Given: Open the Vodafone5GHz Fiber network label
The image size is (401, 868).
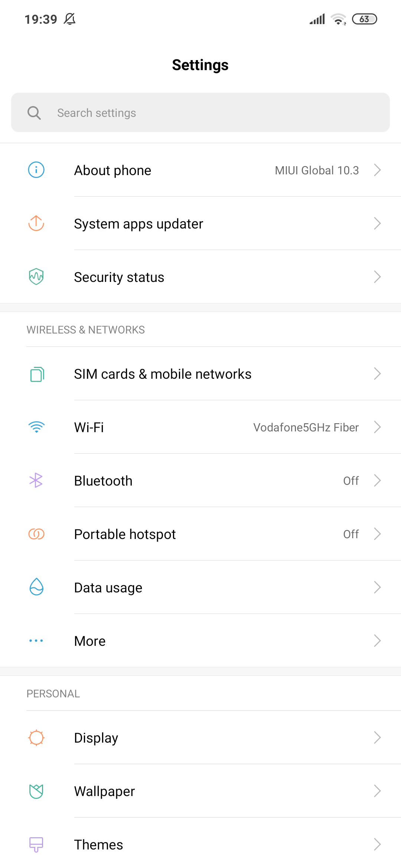Looking at the screenshot, I should tap(306, 427).
